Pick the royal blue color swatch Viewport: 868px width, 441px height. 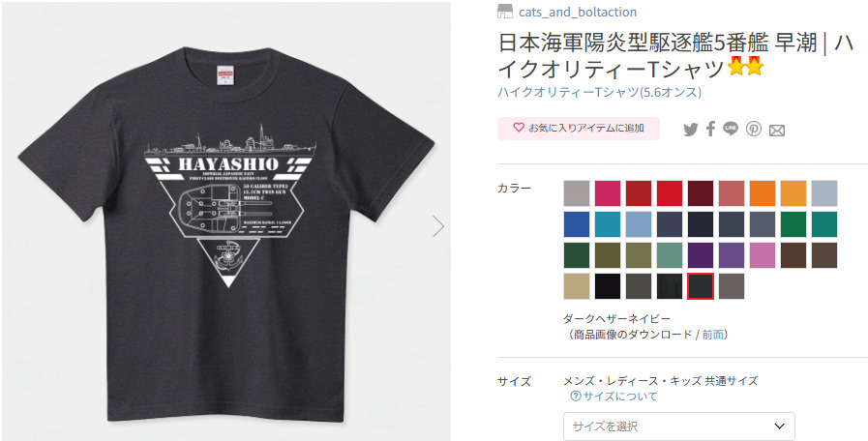pos(577,224)
